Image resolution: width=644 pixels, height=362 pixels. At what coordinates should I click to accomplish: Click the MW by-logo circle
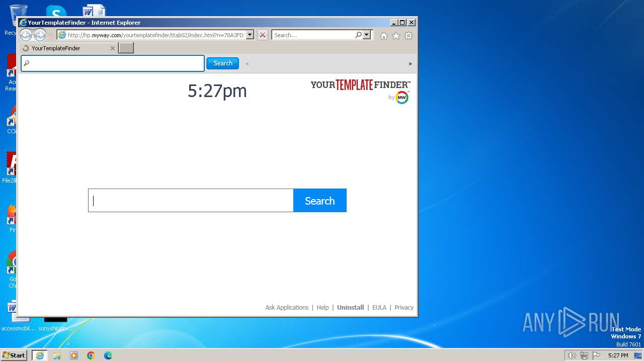coord(402,98)
